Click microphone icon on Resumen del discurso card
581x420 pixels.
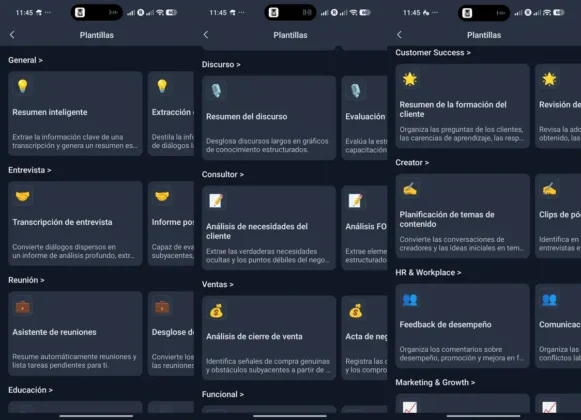[x=216, y=90]
